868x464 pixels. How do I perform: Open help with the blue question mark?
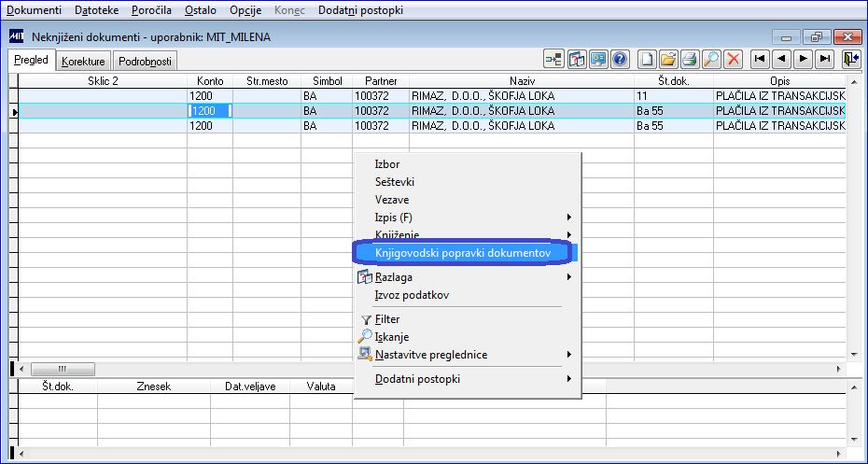coord(620,59)
